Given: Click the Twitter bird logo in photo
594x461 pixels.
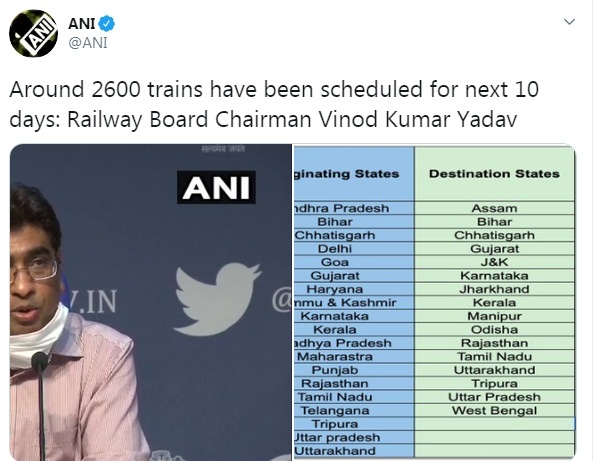Looking at the screenshot, I should pos(217,299).
